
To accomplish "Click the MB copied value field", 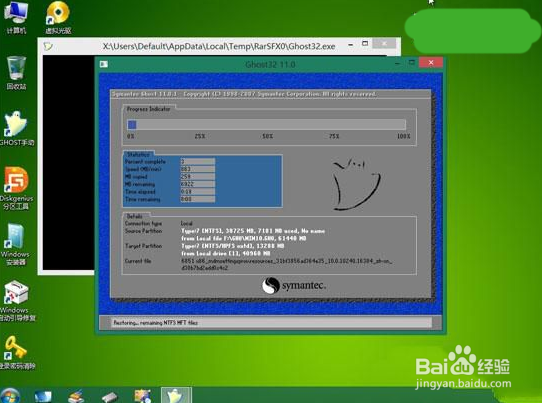I will [198, 177].
